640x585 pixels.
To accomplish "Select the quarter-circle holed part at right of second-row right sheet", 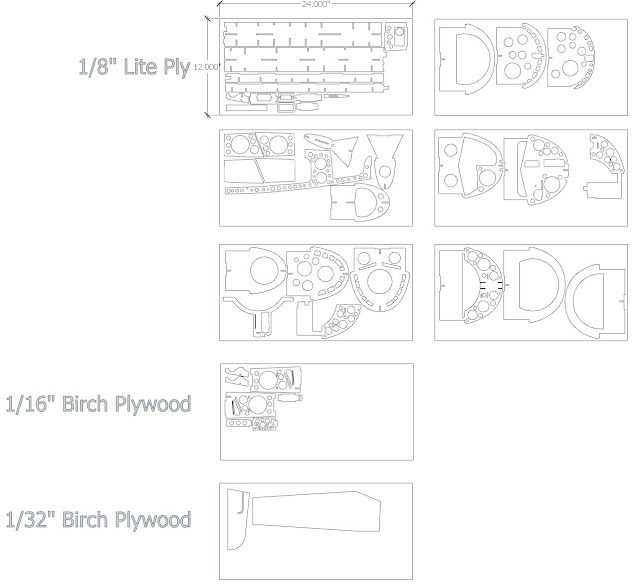I will 604,165.
